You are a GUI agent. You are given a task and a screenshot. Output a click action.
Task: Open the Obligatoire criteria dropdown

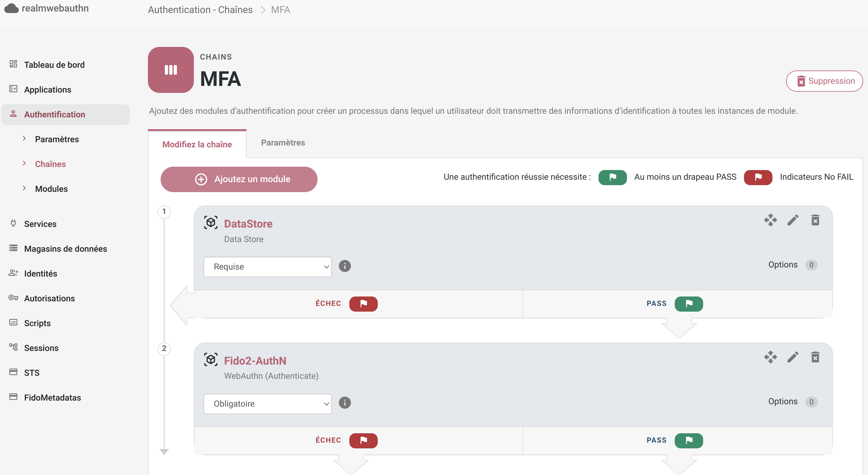268,404
